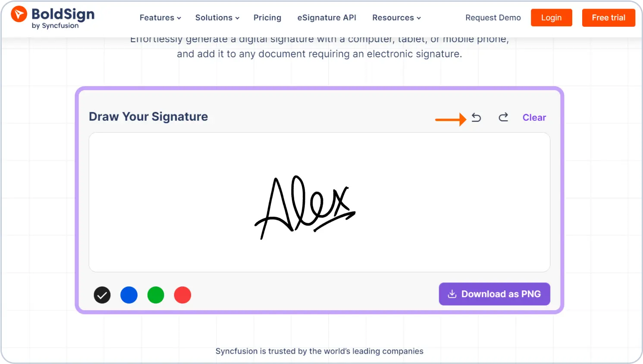Viewport: 643px width, 364px height.
Task: Click the download icon in the PNG button
Action: coord(452,294)
